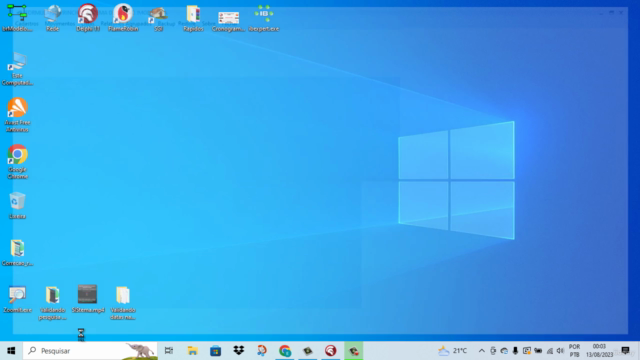
Task: Open the Cronogram... file on the desktop
Action: (x=229, y=20)
